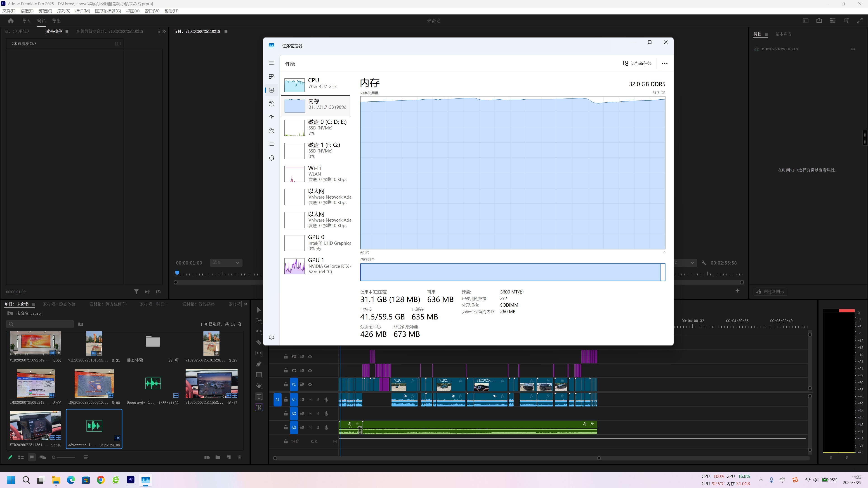
Task: Toggle lock on V3 track
Action: click(x=286, y=357)
